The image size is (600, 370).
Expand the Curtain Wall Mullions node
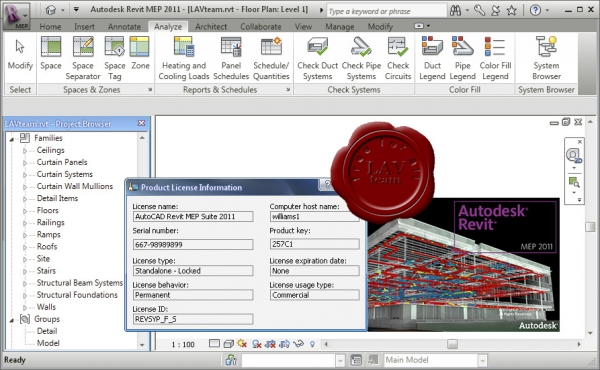[x=25, y=187]
